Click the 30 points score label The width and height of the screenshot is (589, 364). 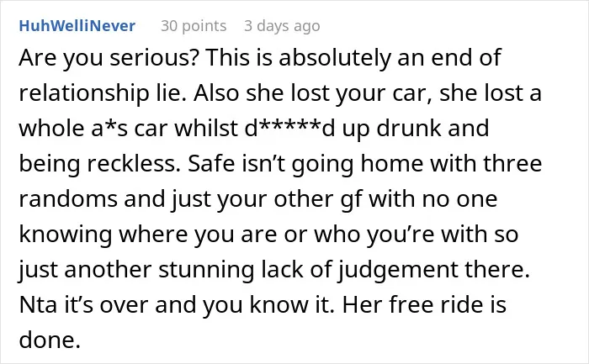194,26
